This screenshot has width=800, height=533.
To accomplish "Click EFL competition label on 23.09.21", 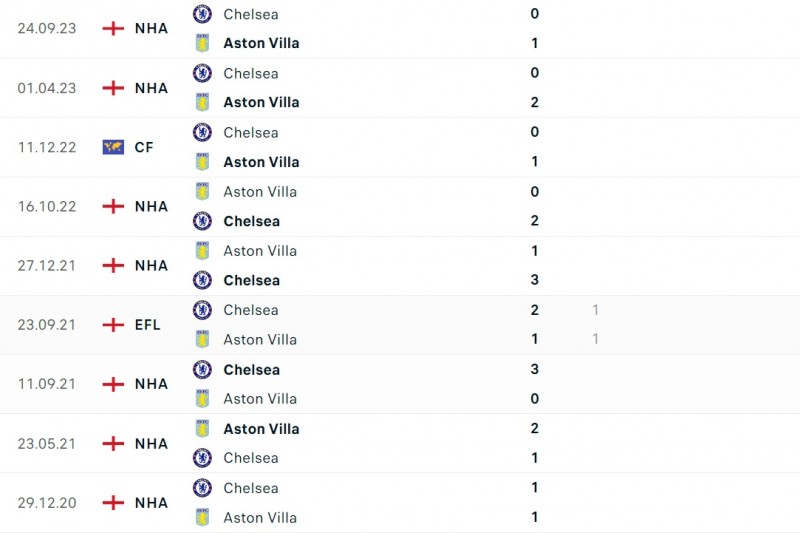I will pos(147,325).
